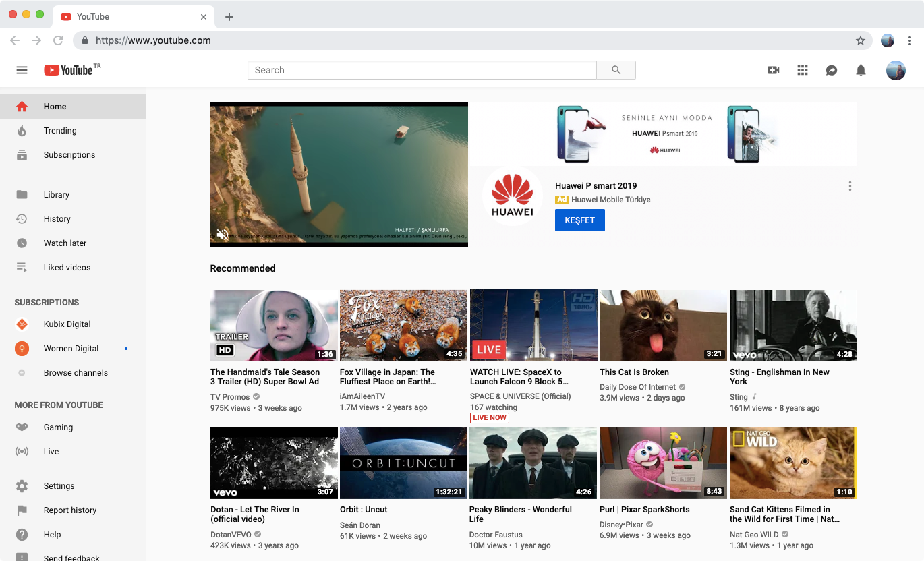Open the YouTube apps grid
924x561 pixels.
tap(803, 70)
